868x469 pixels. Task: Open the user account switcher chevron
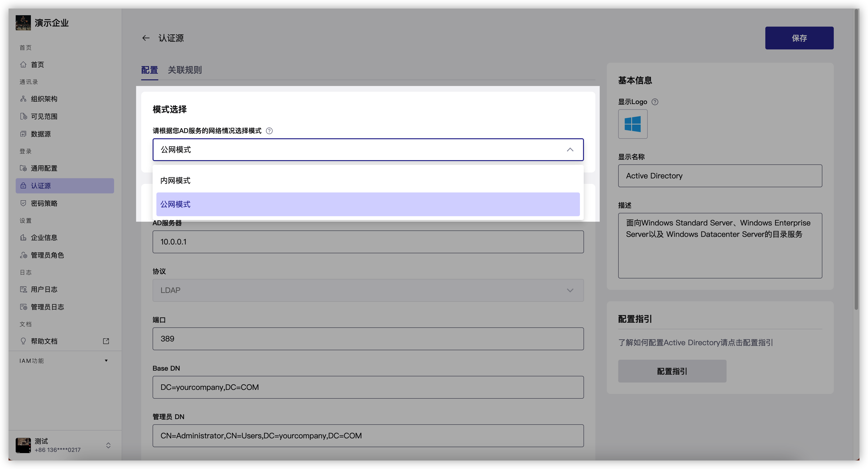coord(108,445)
